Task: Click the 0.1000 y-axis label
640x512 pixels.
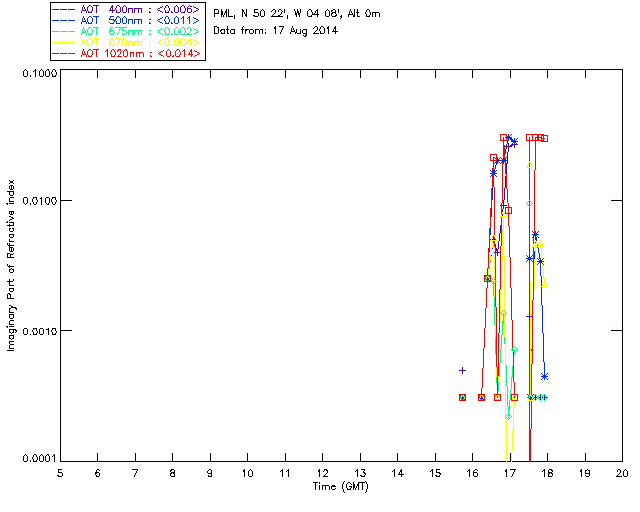Action: coord(39,73)
